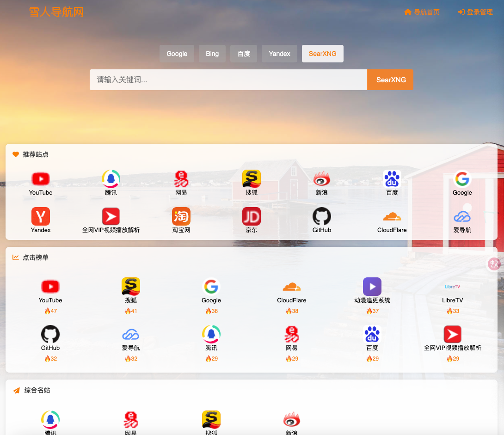This screenshot has width=504, height=435.
Task: Click the 雪人导航网 site title
Action: point(56,12)
